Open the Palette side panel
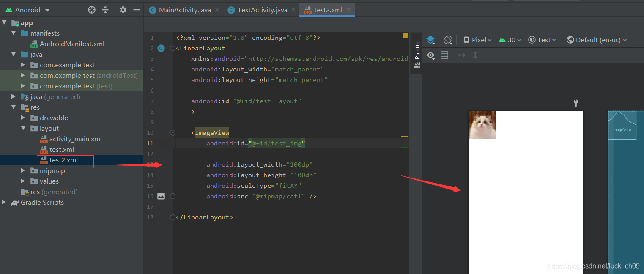 point(417,55)
